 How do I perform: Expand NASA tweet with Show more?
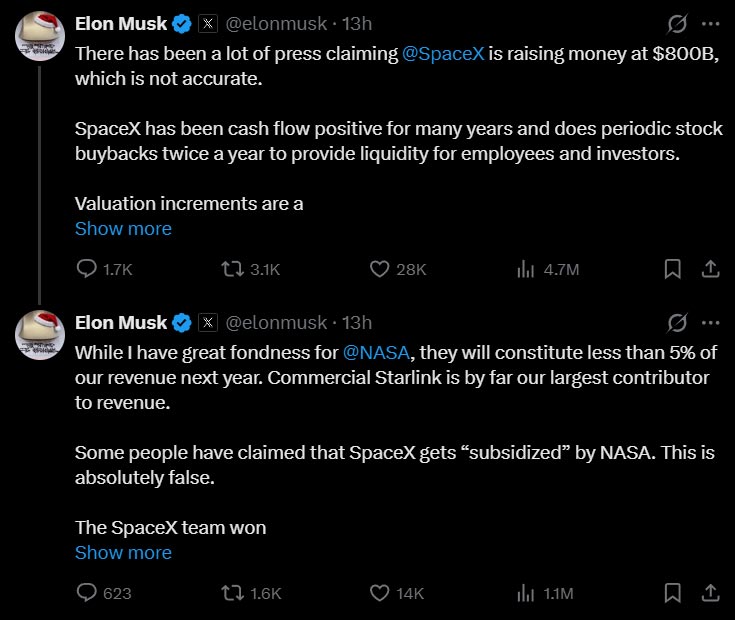tap(123, 553)
